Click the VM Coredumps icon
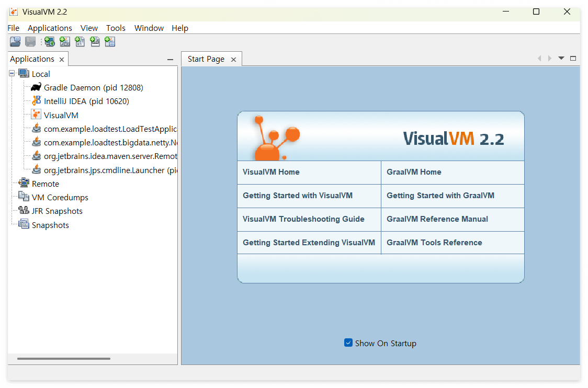Screen dimensions: 588x388 [24, 197]
